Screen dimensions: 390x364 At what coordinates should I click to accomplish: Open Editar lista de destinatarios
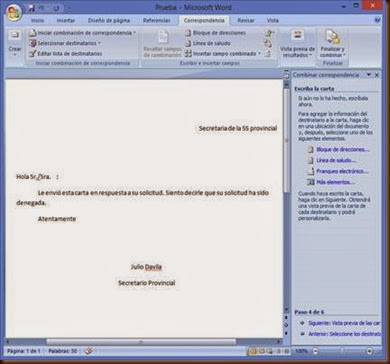[65, 53]
